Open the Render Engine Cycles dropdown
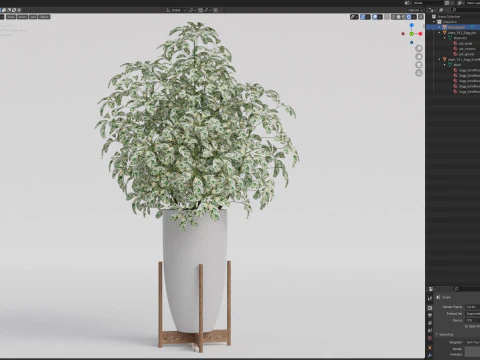 click(472, 307)
